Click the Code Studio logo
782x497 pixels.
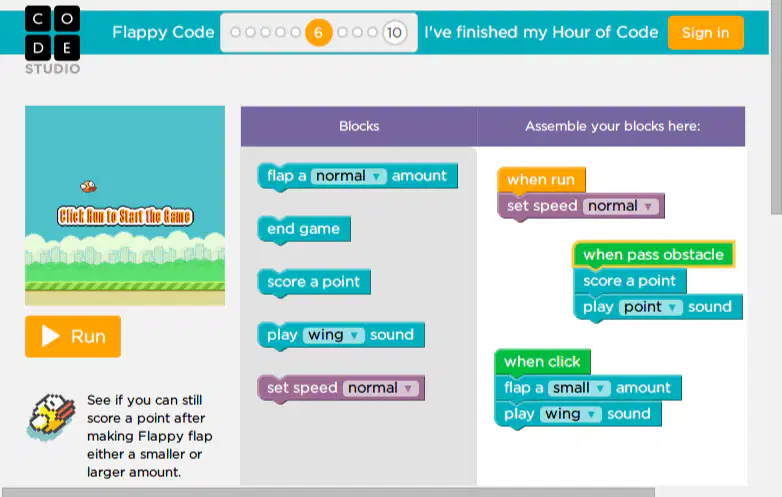point(52,40)
